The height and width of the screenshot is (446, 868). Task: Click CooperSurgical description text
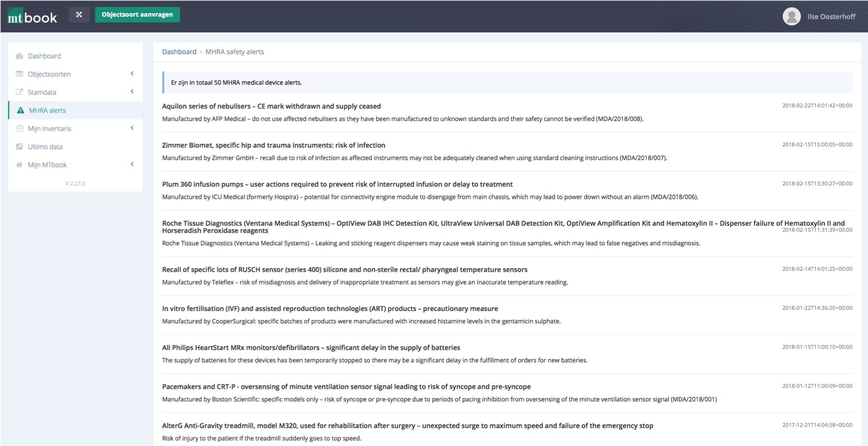[362, 321]
